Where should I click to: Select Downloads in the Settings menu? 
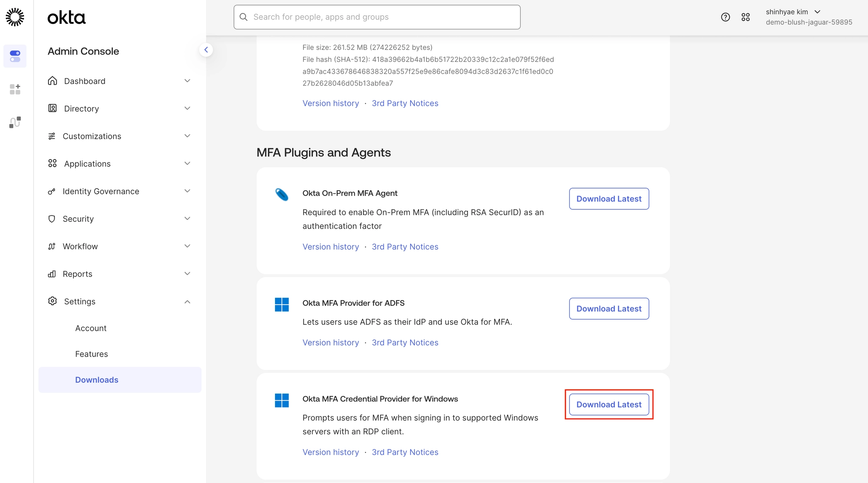(x=120, y=380)
